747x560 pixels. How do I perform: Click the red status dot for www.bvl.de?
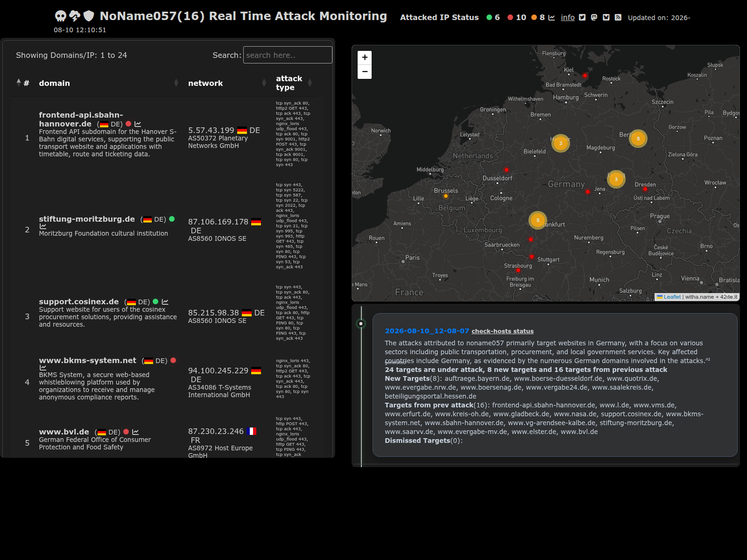[126, 432]
